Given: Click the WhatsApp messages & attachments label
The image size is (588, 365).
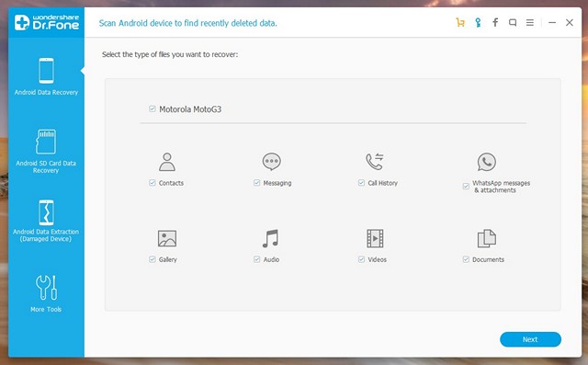Looking at the screenshot, I should tap(501, 187).
